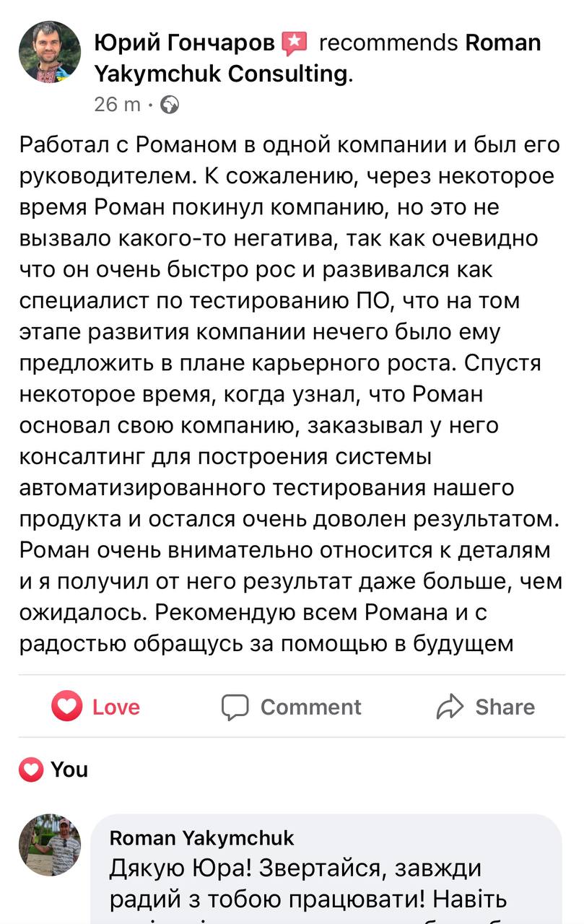Tap the red Love heart icon
Screen dimensions: 584x924
pyautogui.click(x=66, y=706)
